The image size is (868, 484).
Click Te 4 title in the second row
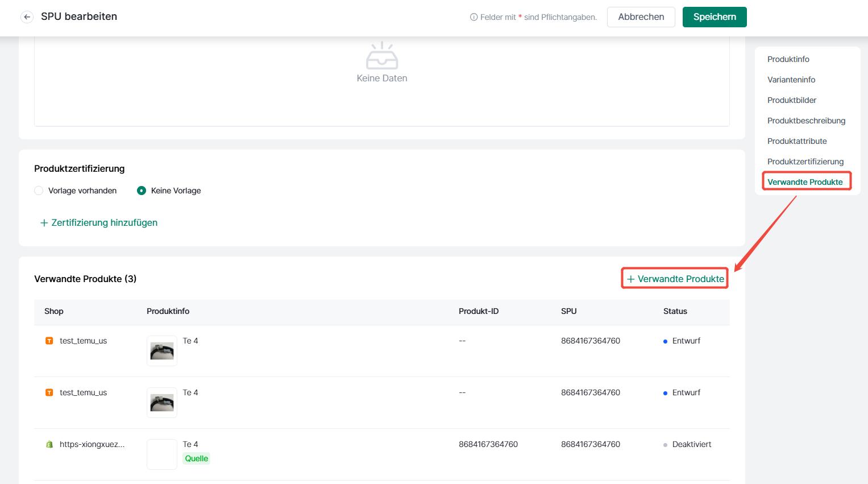[190, 392]
